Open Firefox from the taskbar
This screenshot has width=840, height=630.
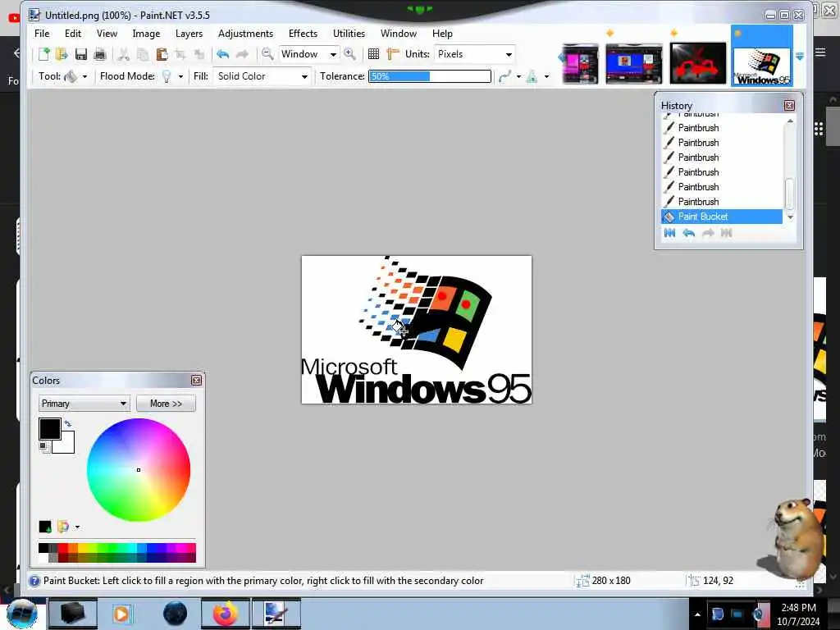pyautogui.click(x=226, y=614)
